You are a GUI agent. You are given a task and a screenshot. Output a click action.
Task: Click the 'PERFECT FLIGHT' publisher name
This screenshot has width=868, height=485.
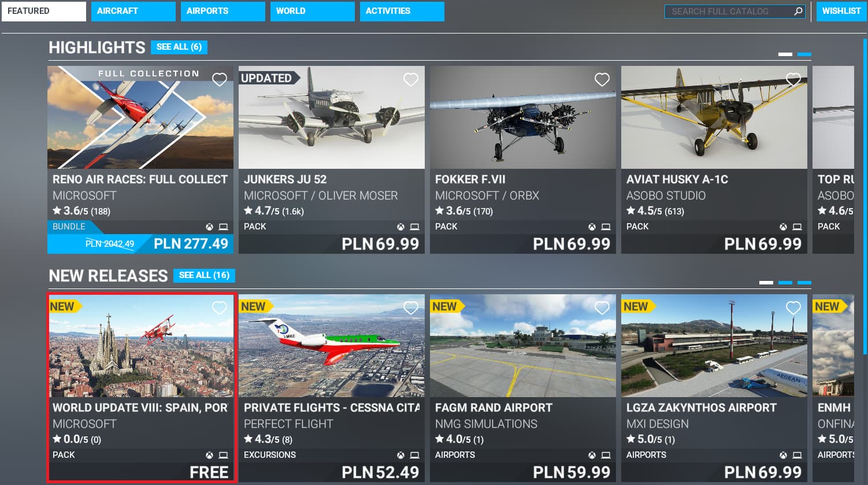[x=288, y=424]
